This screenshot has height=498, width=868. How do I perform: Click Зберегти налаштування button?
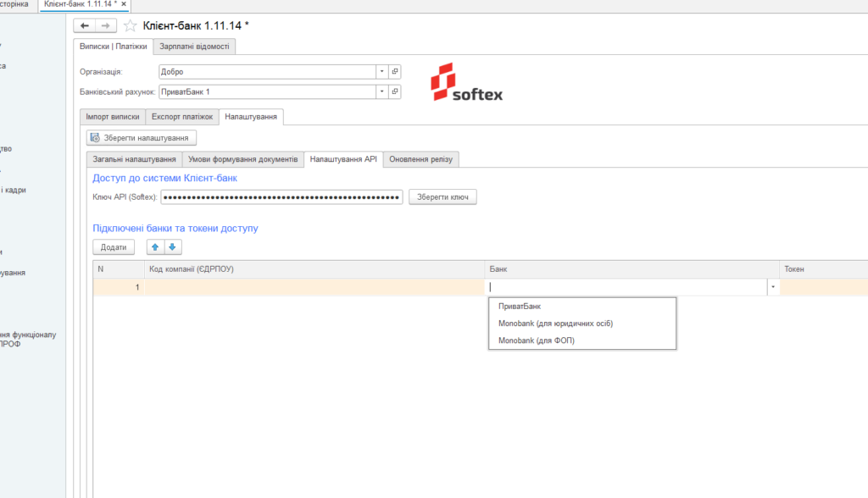(142, 138)
